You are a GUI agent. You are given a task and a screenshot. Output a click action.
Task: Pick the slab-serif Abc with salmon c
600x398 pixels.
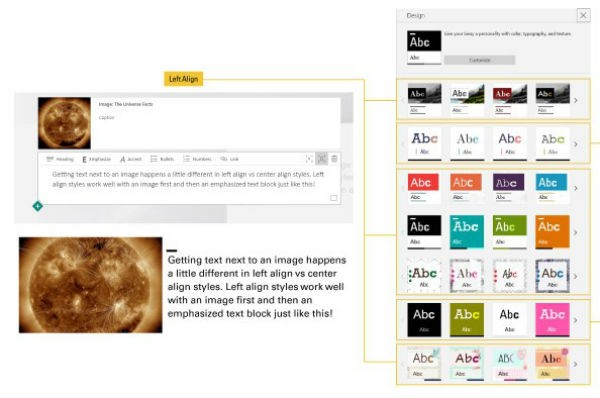pos(424,144)
